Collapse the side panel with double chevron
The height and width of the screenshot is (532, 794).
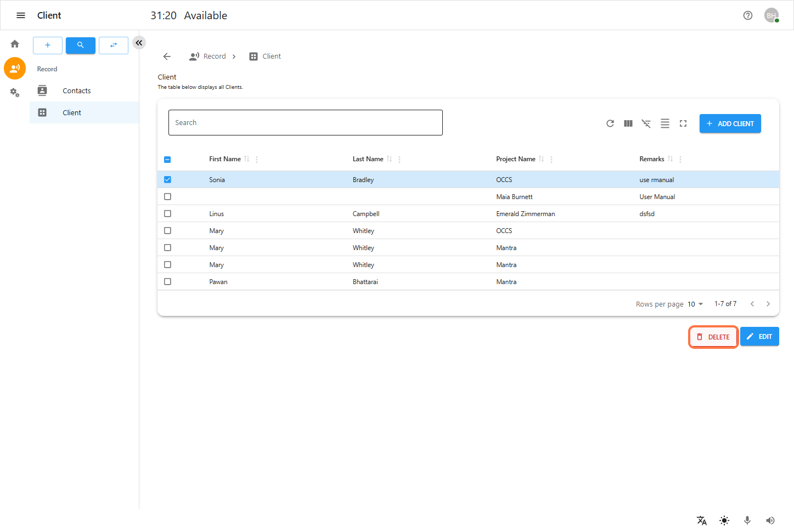tap(139, 43)
